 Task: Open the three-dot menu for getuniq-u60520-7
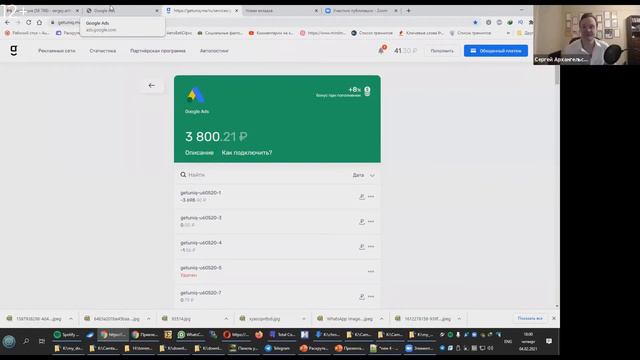pos(371,296)
